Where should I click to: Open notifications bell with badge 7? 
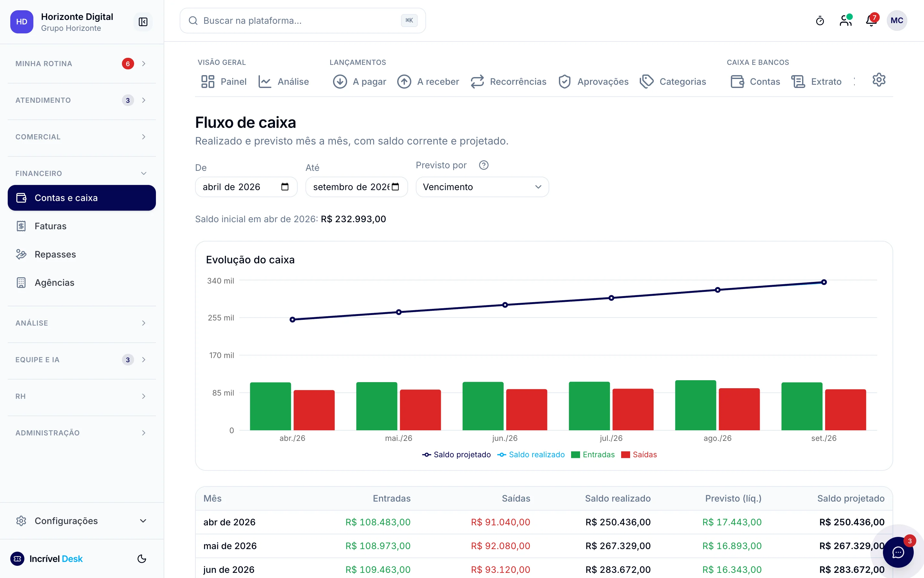point(871,21)
